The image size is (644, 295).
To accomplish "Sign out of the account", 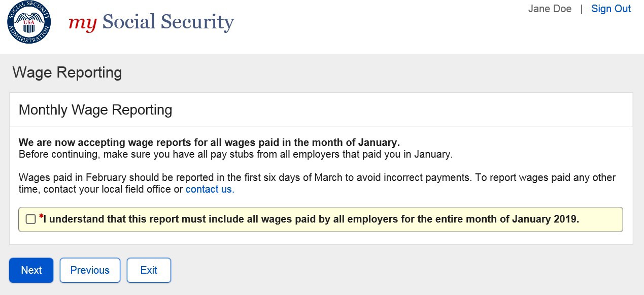I will pyautogui.click(x=611, y=9).
